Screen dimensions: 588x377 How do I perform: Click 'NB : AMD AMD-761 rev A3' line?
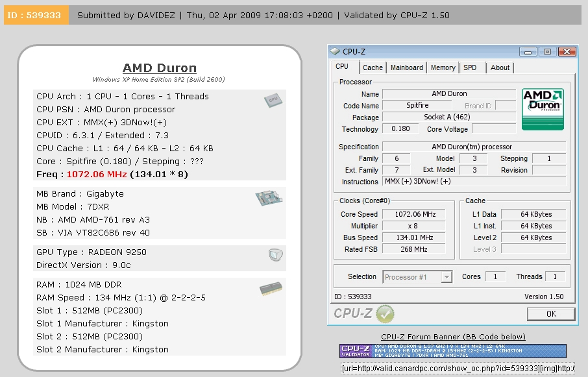coord(93,219)
